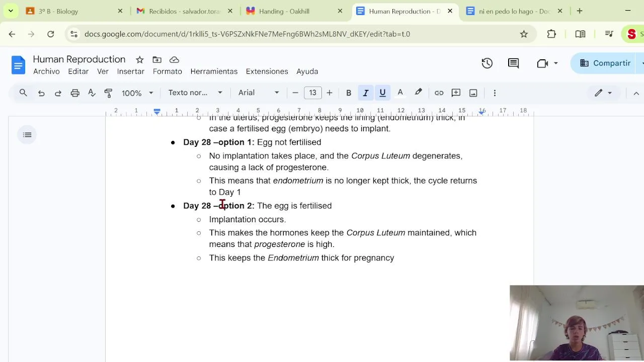Click the left indent marker on ruler
The height and width of the screenshot is (362, 644).
click(x=157, y=112)
